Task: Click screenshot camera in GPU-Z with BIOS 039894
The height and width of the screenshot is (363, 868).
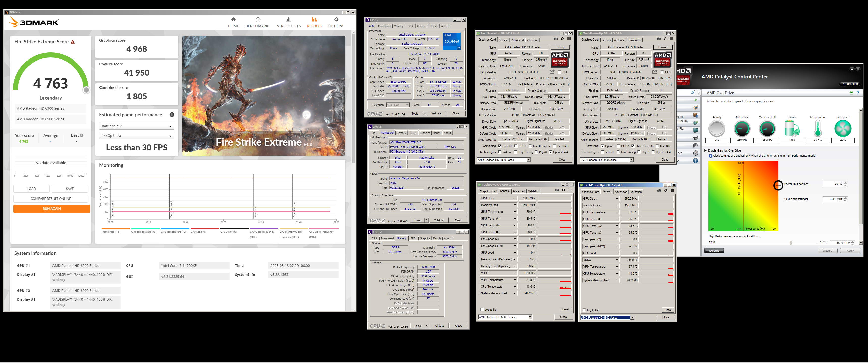Action: click(x=556, y=39)
